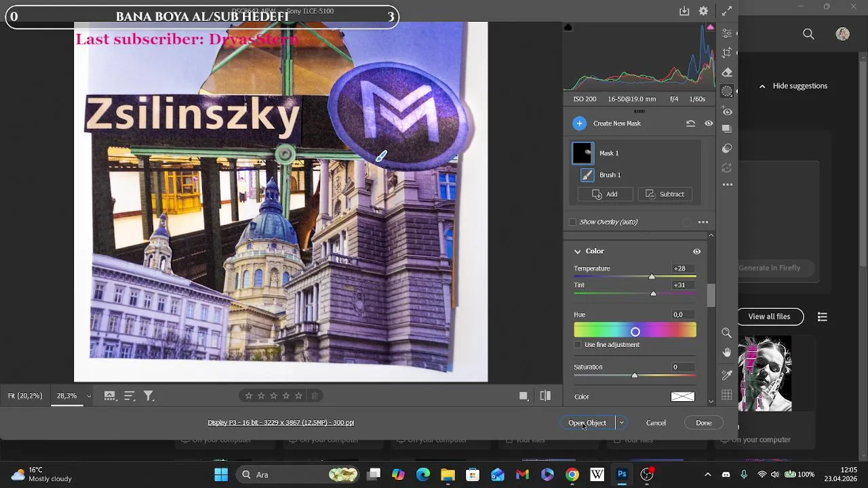The width and height of the screenshot is (868, 488).
Task: Show hidden system tray icons chevron
Action: (x=708, y=474)
